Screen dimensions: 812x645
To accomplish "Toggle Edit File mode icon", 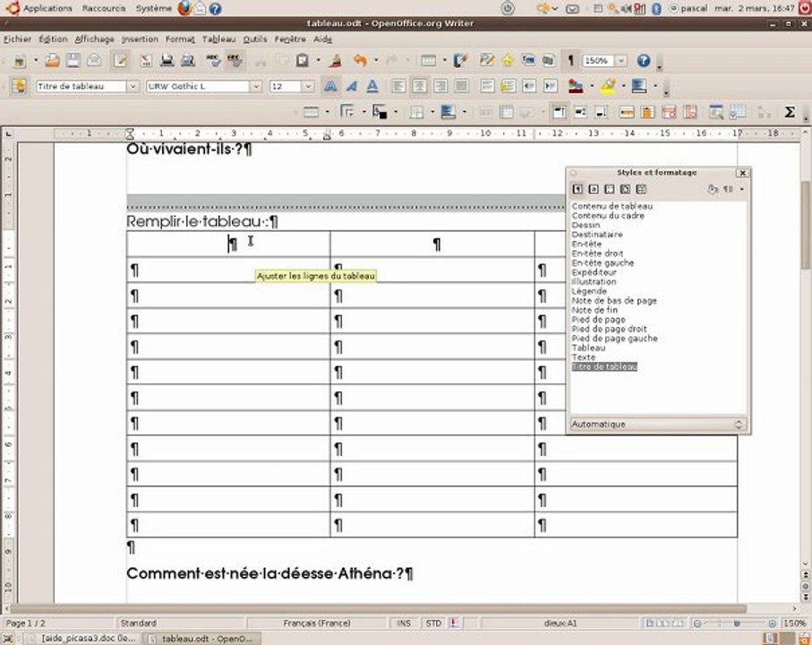I will coord(120,61).
